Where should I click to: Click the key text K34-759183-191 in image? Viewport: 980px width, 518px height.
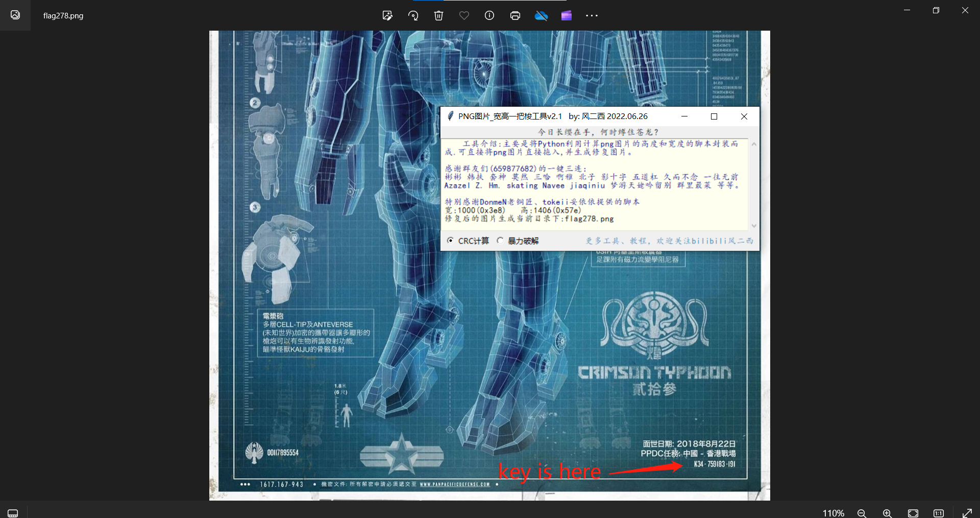click(715, 464)
